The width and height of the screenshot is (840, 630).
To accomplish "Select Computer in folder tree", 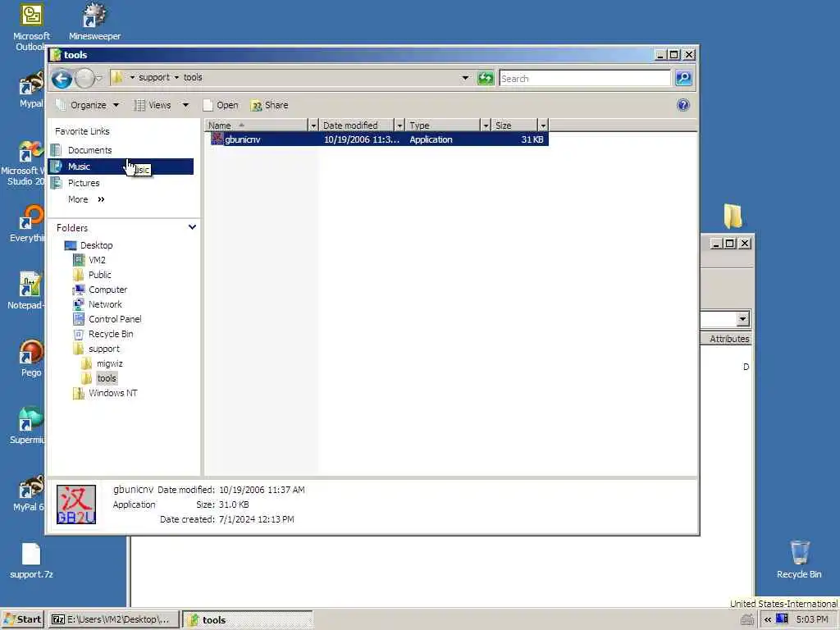I will pyautogui.click(x=107, y=290).
